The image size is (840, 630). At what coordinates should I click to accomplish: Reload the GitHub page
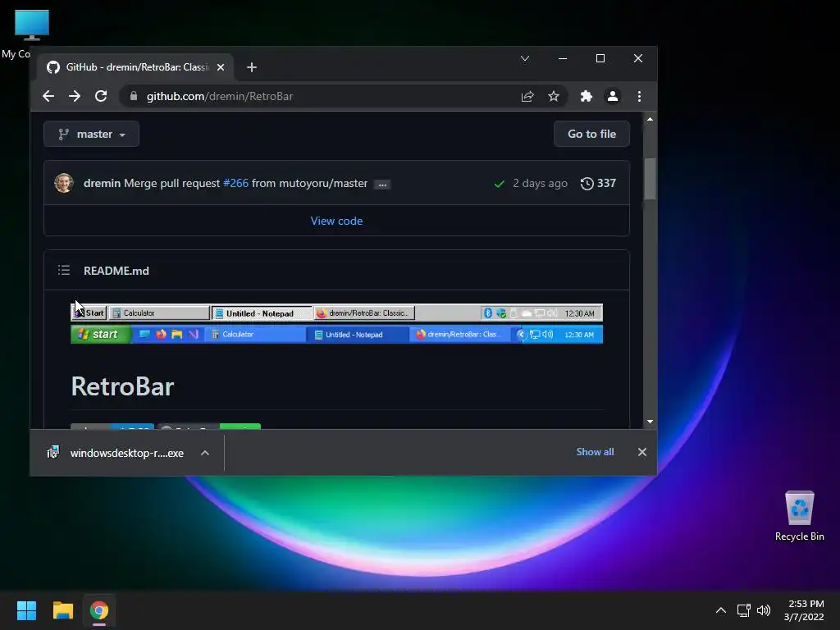click(101, 97)
